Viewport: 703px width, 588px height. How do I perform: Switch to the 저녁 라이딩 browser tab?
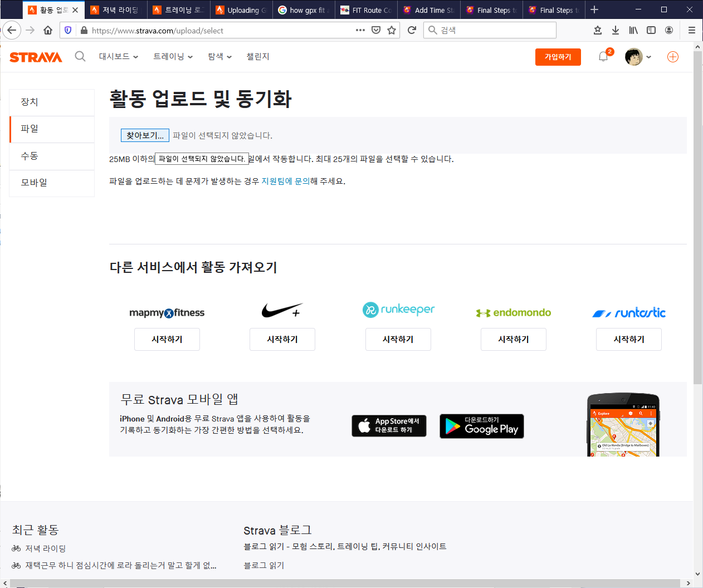116,10
